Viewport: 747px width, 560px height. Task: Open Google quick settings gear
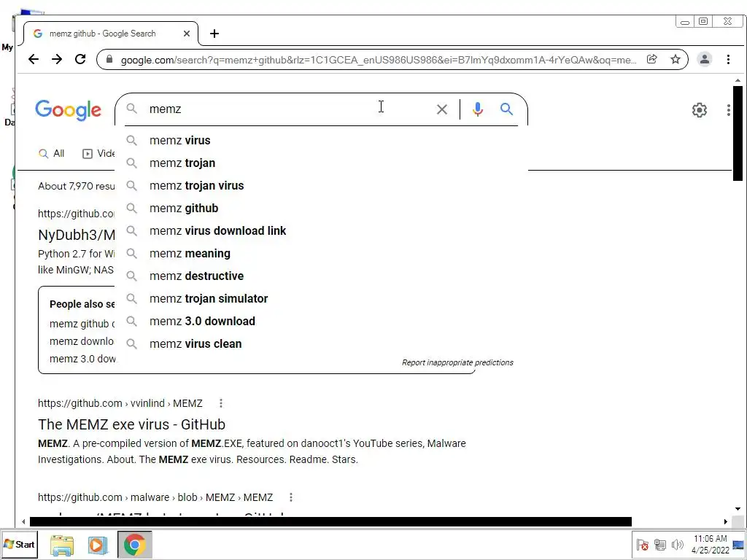click(699, 110)
